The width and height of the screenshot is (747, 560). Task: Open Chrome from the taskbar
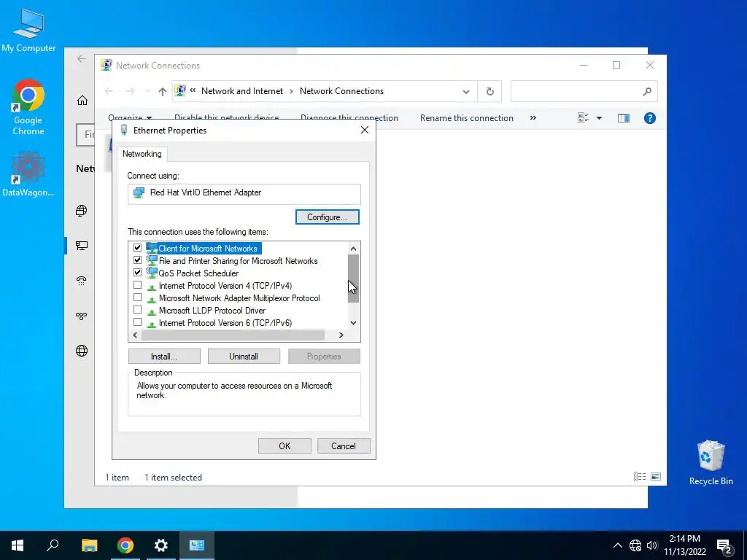click(x=125, y=545)
